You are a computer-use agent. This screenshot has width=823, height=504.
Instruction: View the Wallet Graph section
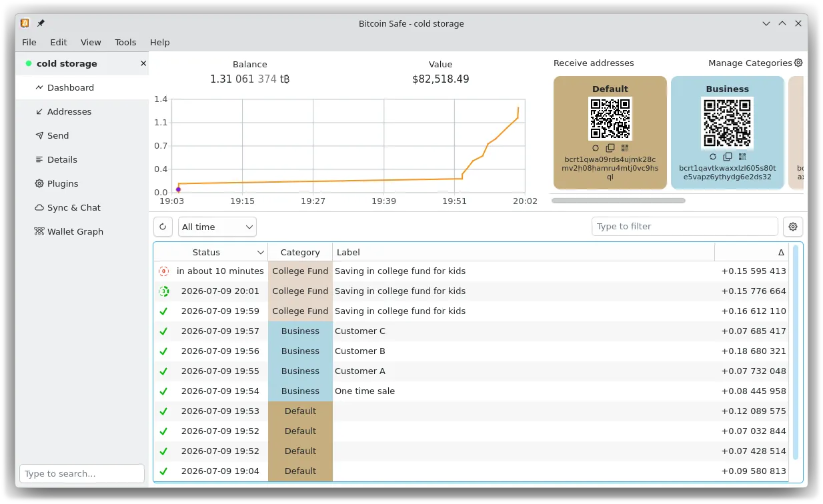tap(82, 231)
